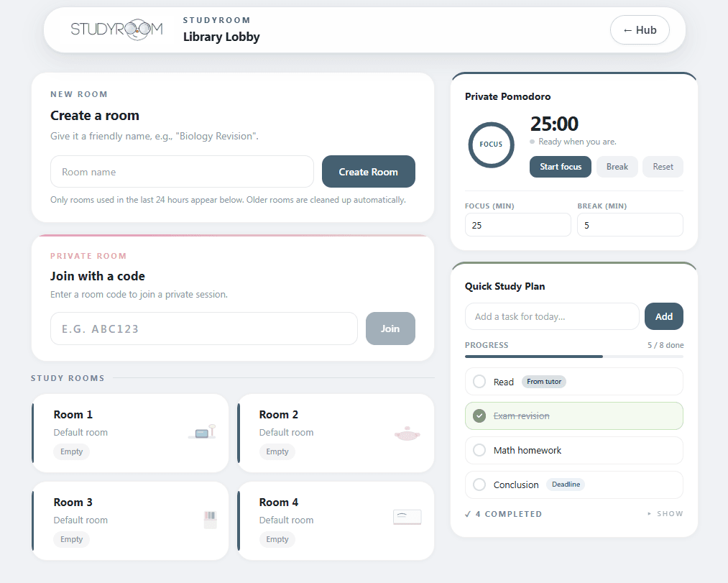Click the Create a room heading

[95, 116]
